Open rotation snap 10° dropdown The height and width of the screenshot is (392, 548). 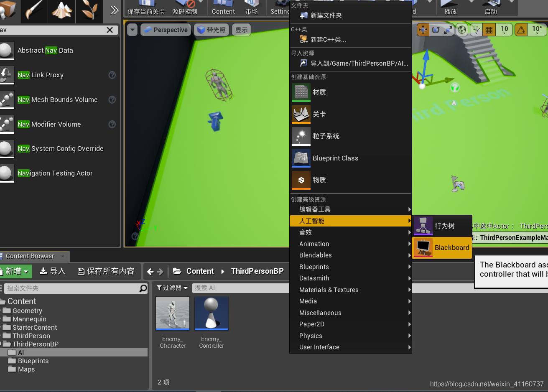click(537, 30)
